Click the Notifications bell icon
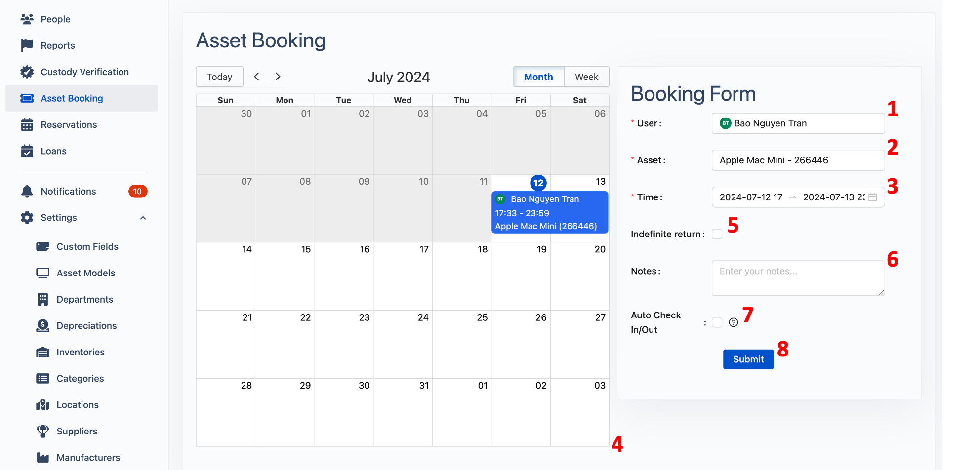The width and height of the screenshot is (980, 472). click(x=27, y=192)
